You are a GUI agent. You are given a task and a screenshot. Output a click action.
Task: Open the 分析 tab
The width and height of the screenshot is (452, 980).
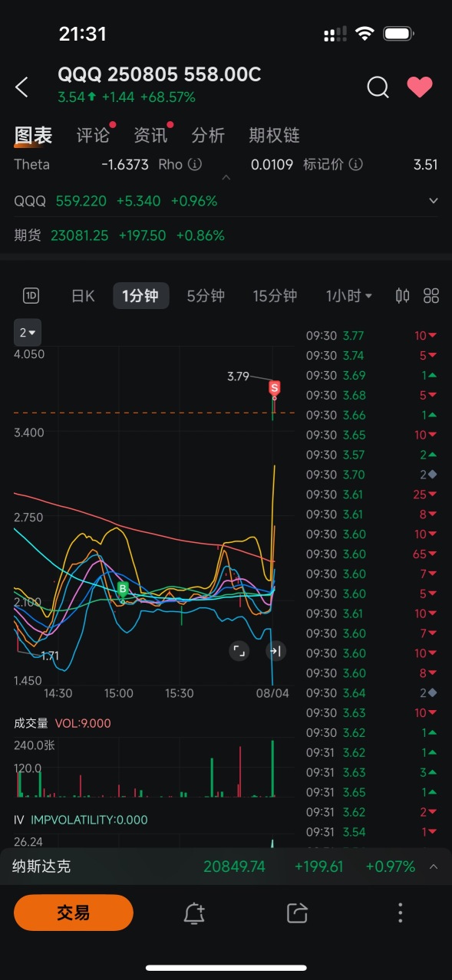pos(208,136)
